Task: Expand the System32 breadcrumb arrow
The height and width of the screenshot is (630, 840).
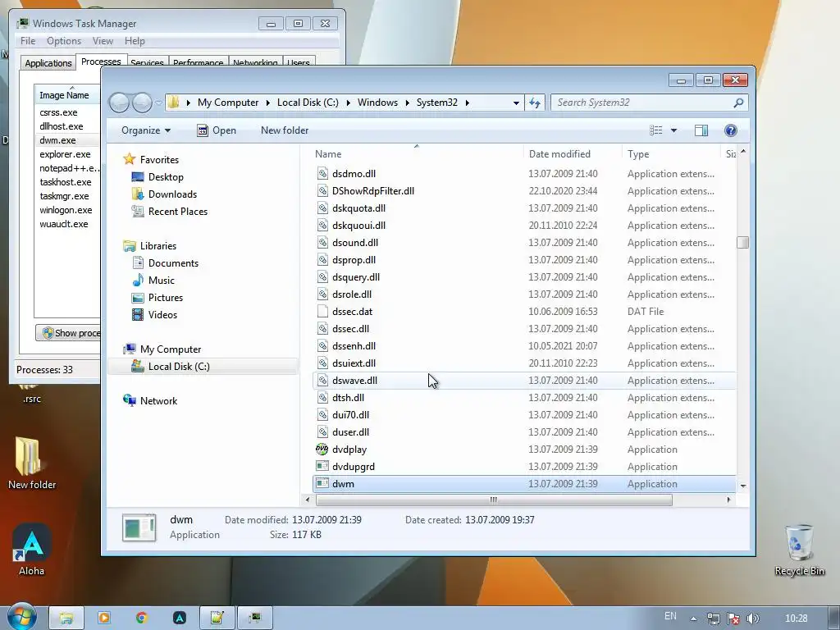Action: pos(467,103)
